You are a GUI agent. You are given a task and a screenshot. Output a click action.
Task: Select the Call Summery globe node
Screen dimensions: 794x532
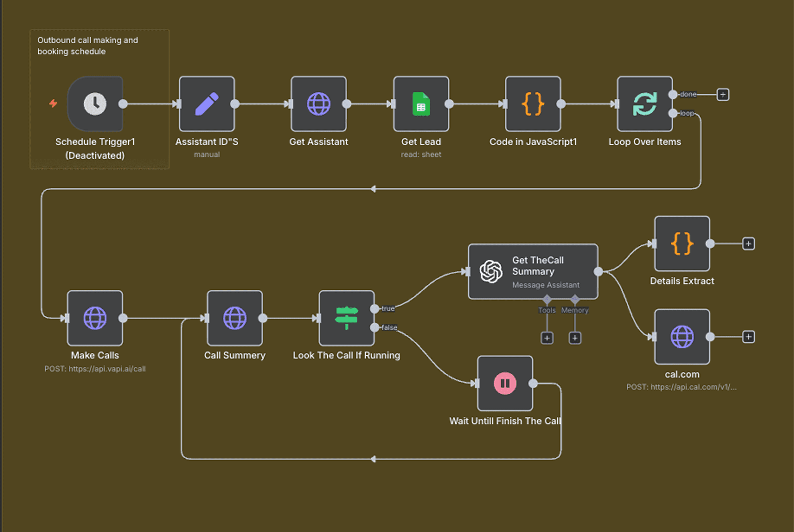(x=235, y=318)
